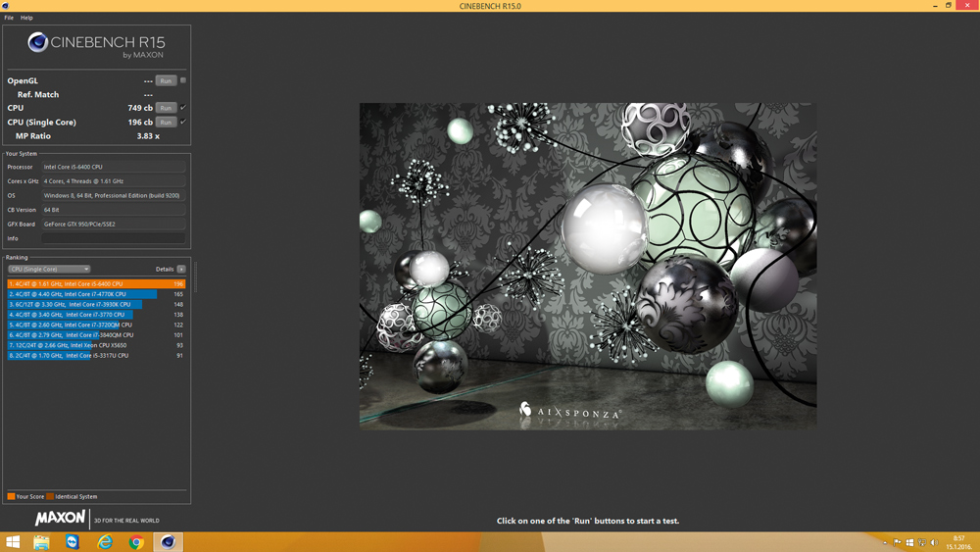Select the Cinebench taskbar icon
The height and width of the screenshot is (552, 980).
(x=168, y=542)
